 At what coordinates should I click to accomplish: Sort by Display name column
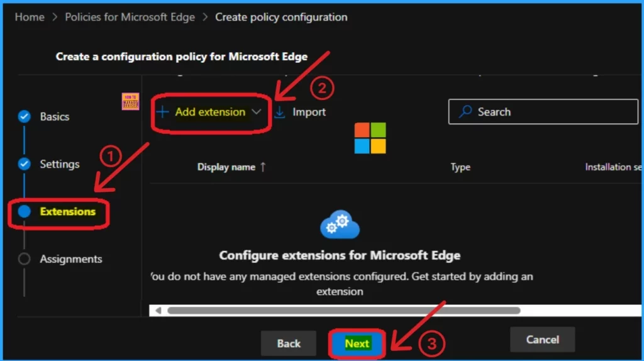(226, 167)
